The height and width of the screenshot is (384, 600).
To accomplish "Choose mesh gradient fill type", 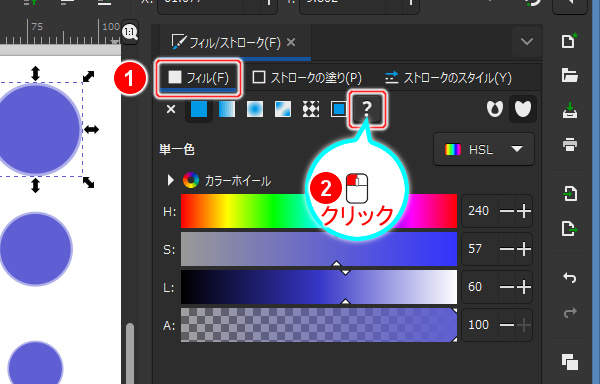I will coord(283,109).
